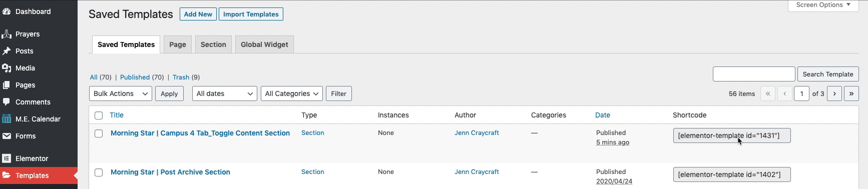Viewport: 868px width, 189px height.
Task: Click the search template text field
Action: [x=754, y=74]
